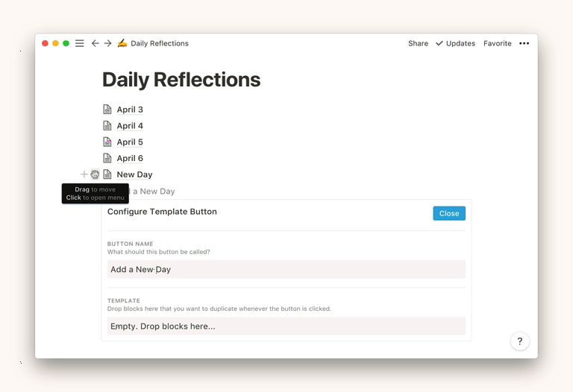Viewport: 573px width, 392px height.
Task: Click the April 6 page icon
Action: [107, 158]
